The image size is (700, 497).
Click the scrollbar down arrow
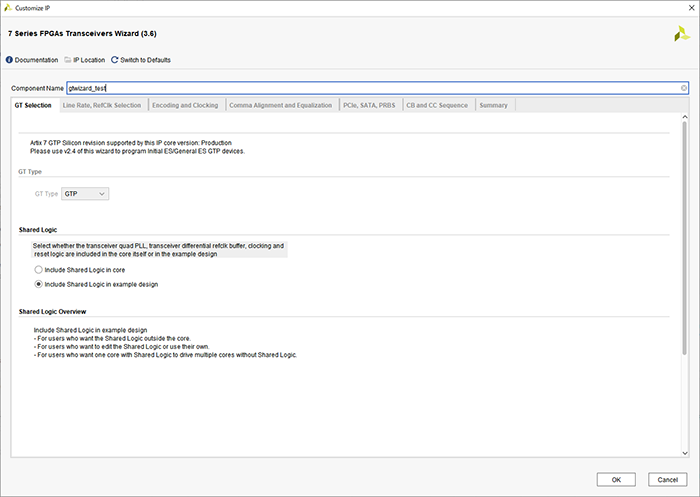[x=685, y=453]
